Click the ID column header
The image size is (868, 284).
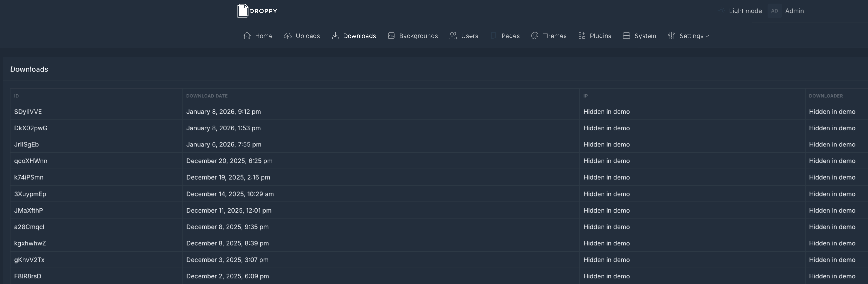tap(16, 96)
